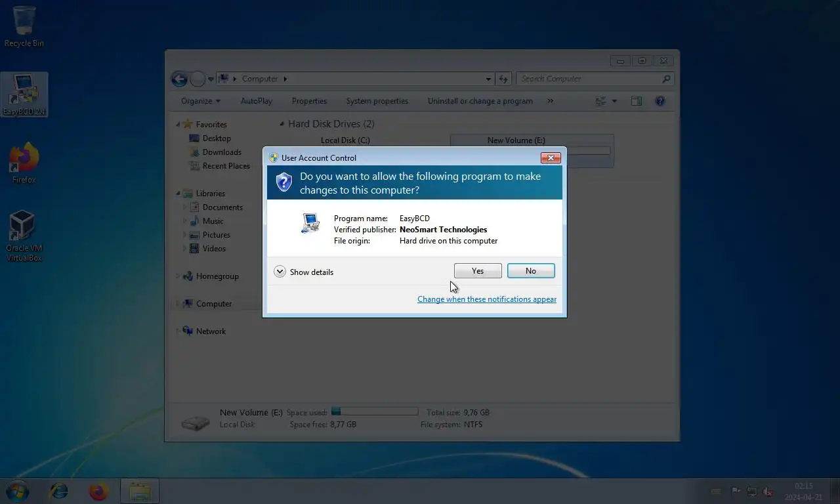840x504 pixels.
Task: Select the Firefox desktop shortcut
Action: 24,163
